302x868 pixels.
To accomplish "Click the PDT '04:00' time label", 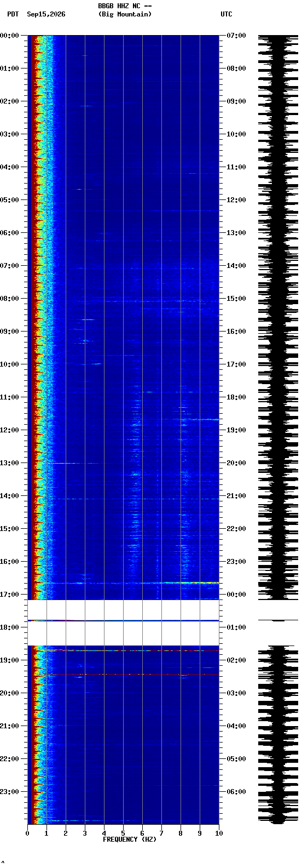I will coord(9,167).
